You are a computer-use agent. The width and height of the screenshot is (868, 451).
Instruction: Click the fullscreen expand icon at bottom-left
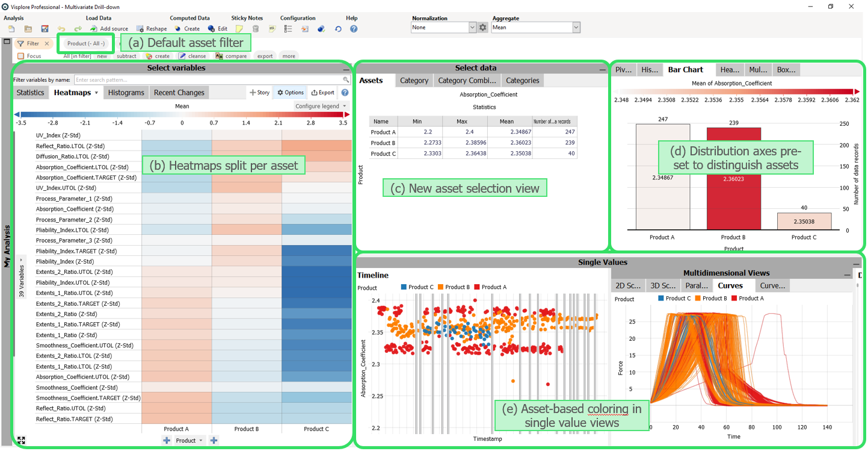click(22, 440)
